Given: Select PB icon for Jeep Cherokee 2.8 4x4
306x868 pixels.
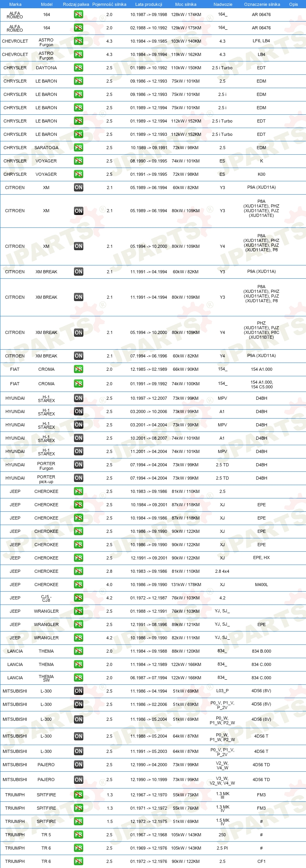Looking at the screenshot, I should [78, 571].
